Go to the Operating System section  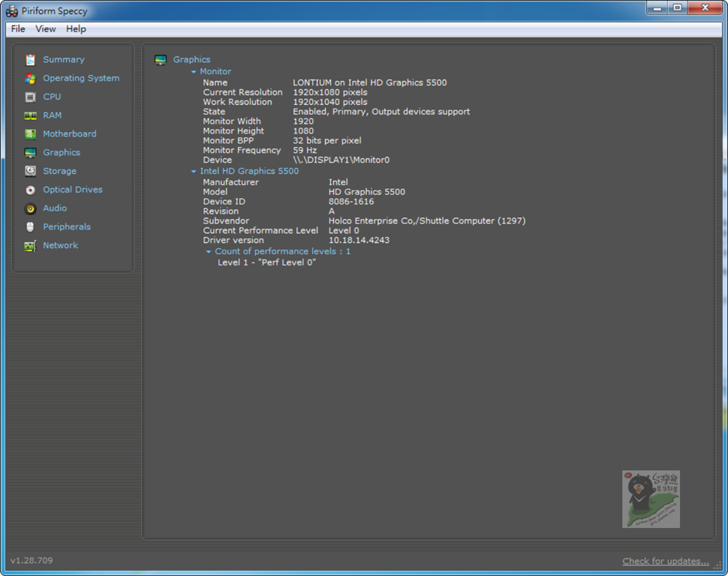coord(81,78)
